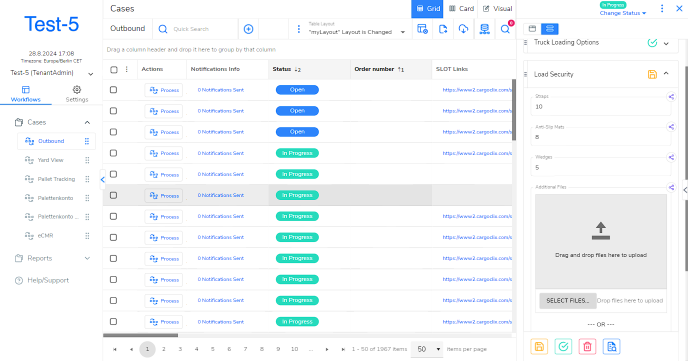The width and height of the screenshot is (688, 361).
Task: Click the cloud download icon
Action: pyautogui.click(x=463, y=29)
